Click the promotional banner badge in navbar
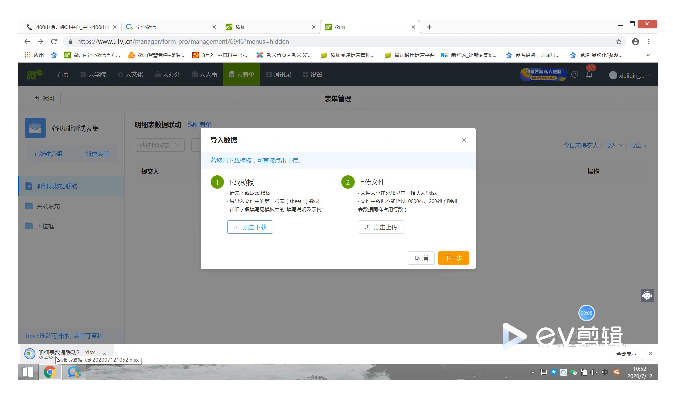This screenshot has width=673, height=399. (x=543, y=74)
